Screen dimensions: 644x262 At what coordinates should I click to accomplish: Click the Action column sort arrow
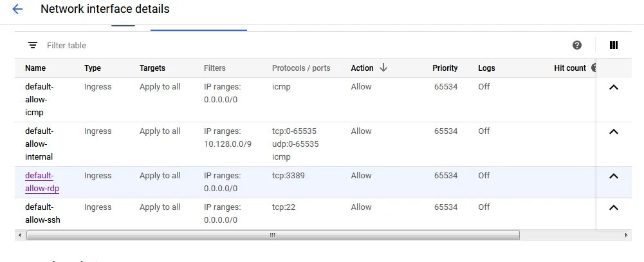pyautogui.click(x=383, y=68)
